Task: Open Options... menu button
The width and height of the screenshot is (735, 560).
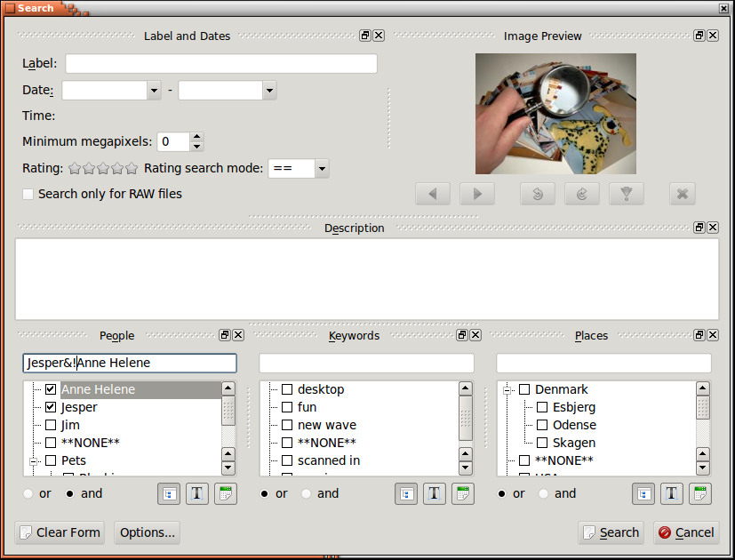Action: click(x=148, y=532)
